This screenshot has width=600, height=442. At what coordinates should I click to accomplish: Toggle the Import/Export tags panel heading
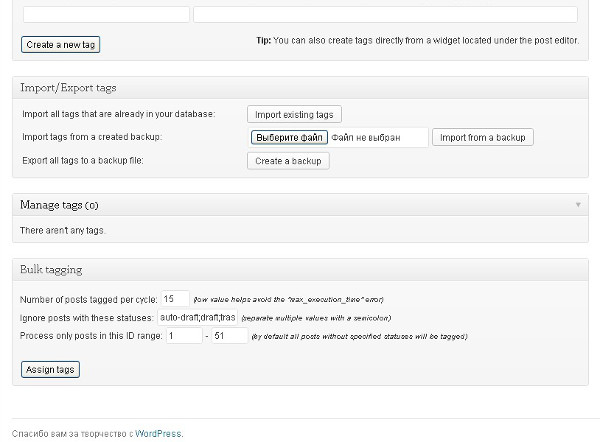(62, 86)
